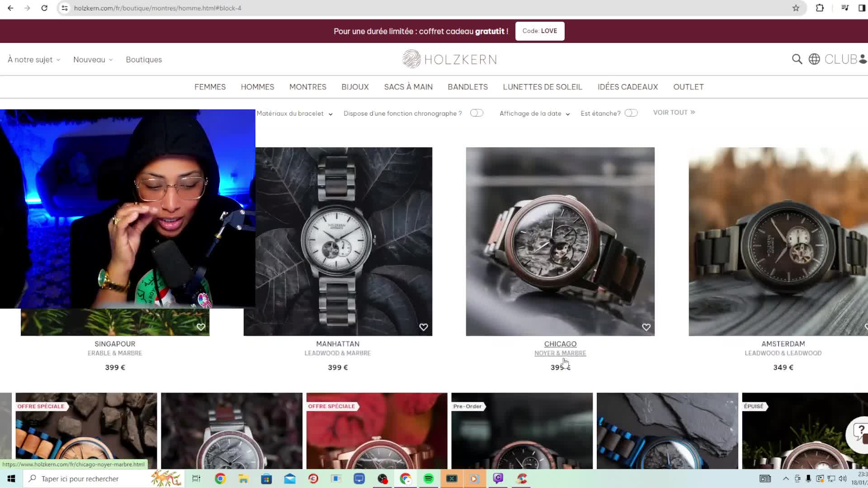
Task: Add Chicago watch to wishlist heart
Action: [646, 327]
